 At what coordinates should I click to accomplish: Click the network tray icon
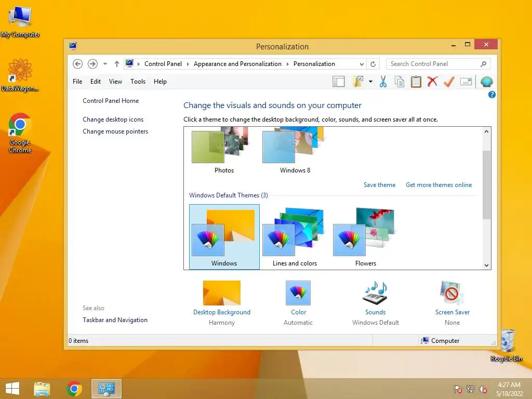(x=471, y=389)
